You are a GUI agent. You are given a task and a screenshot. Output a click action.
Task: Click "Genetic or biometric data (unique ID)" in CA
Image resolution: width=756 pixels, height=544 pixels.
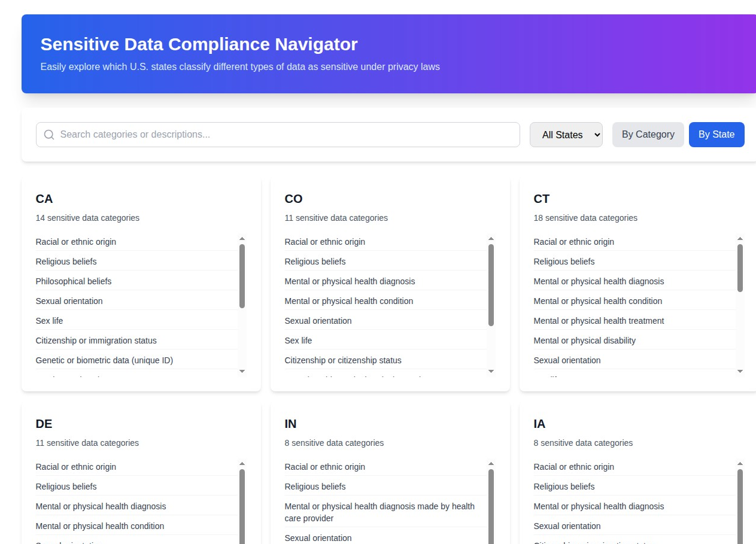click(x=104, y=360)
